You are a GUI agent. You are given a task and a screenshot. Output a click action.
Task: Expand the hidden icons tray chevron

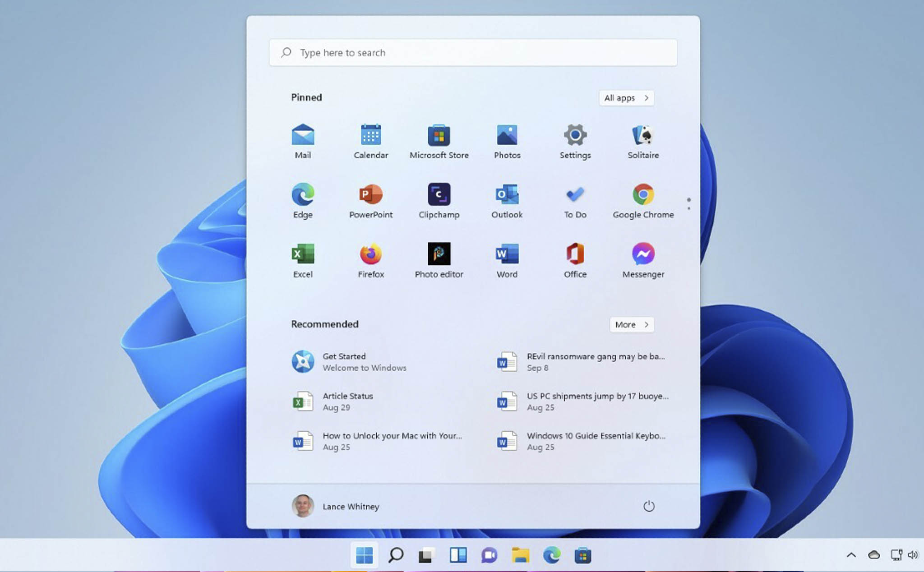pos(851,555)
